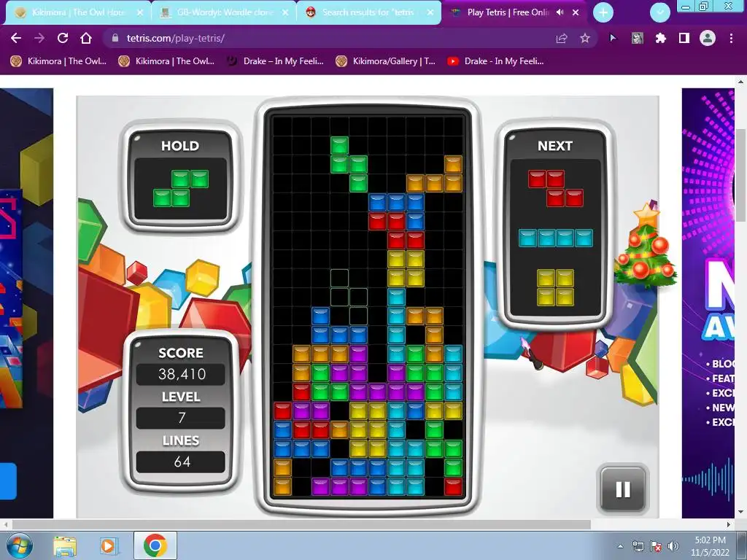Click scroll right arrow on horizontal scrollbar
This screenshot has height=560, width=747.
click(x=729, y=524)
